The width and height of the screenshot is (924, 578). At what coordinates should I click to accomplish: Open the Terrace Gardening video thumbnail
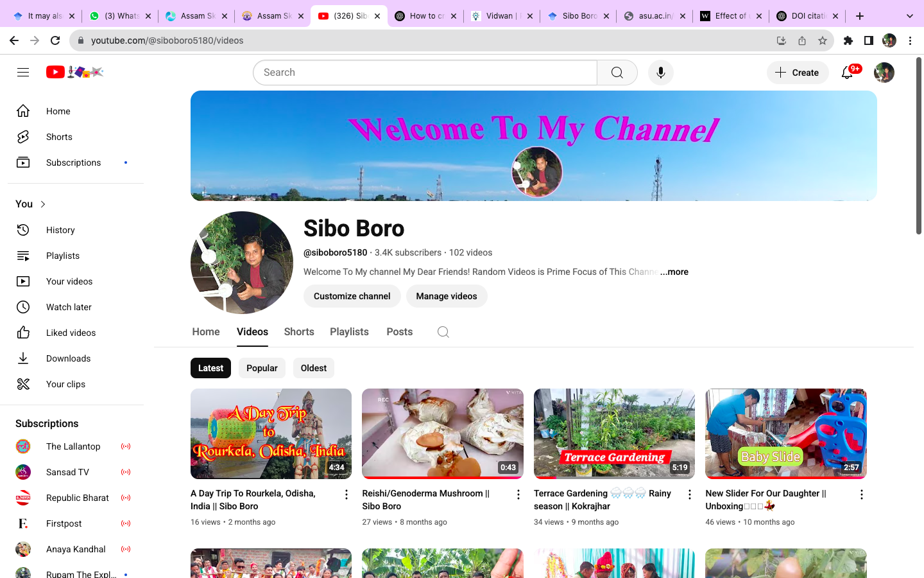point(614,433)
